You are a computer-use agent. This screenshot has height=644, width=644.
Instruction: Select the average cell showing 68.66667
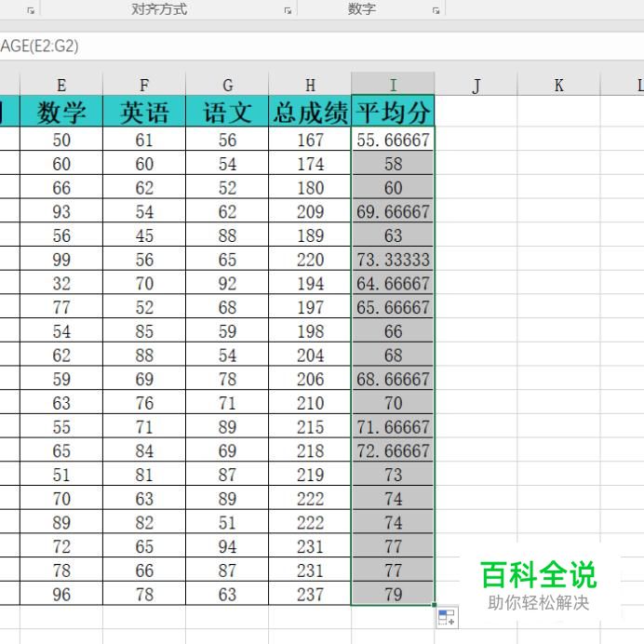pyautogui.click(x=393, y=378)
